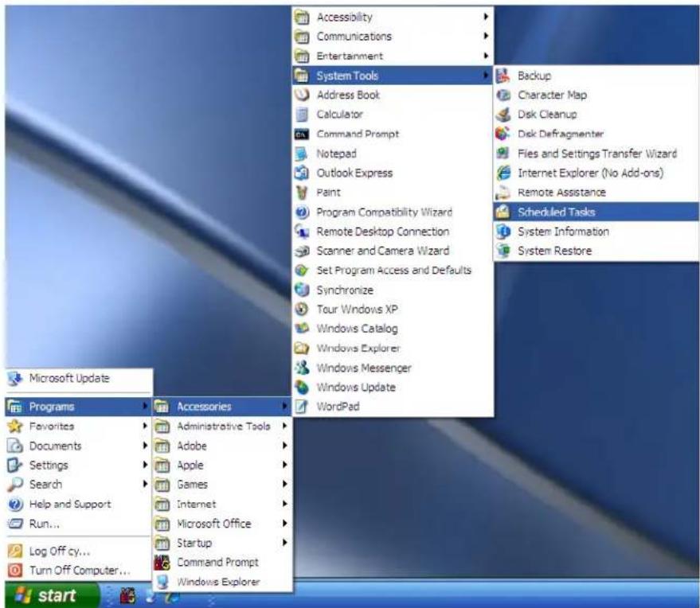This screenshot has height=608, width=700.
Task: Click the Turn Off Computer power icon
Action: [14, 571]
